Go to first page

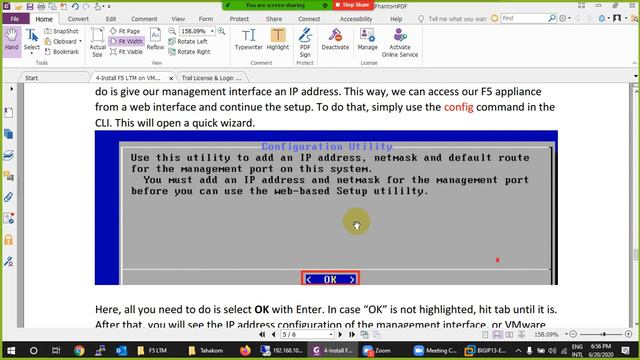(262, 334)
